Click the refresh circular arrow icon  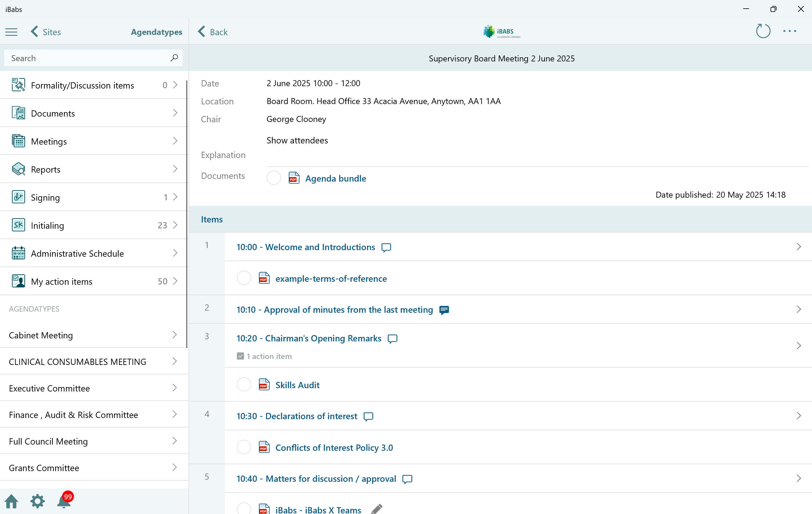(x=763, y=31)
